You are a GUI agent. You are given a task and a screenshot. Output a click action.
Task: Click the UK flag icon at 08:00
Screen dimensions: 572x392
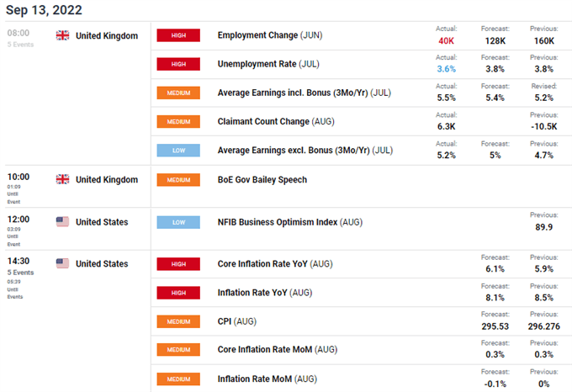point(62,35)
